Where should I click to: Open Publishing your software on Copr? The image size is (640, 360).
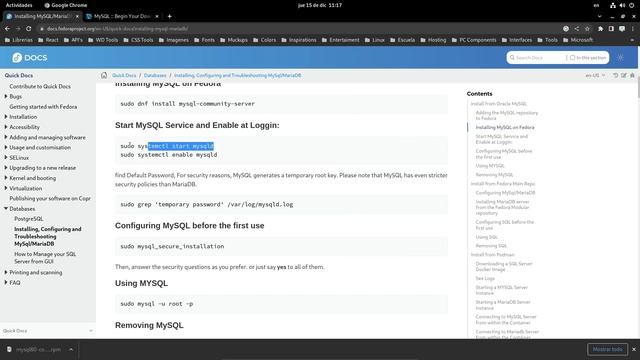click(x=50, y=198)
